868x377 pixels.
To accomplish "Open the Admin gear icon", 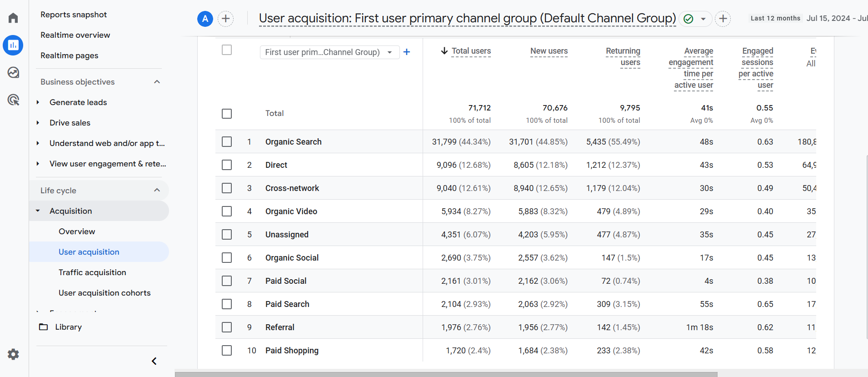I will pos(13,354).
